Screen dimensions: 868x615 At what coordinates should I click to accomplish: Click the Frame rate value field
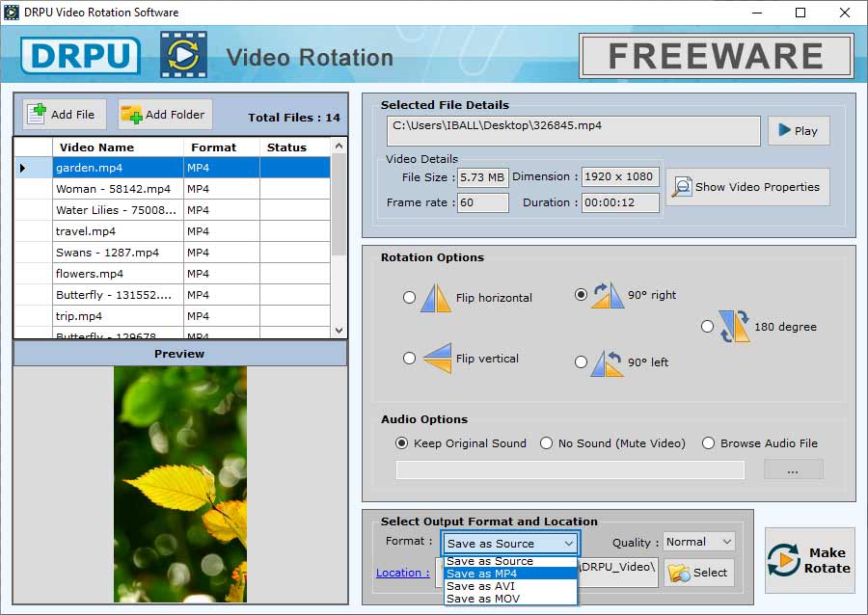tap(483, 203)
